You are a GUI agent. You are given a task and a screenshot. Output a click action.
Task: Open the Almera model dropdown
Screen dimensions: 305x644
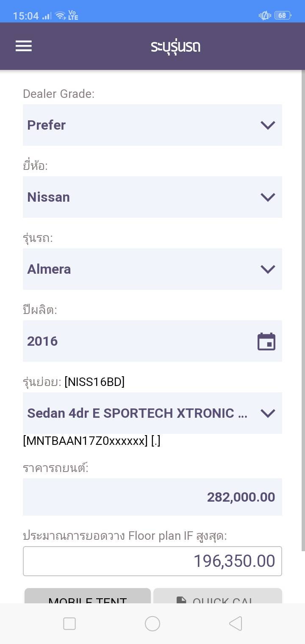click(x=152, y=269)
